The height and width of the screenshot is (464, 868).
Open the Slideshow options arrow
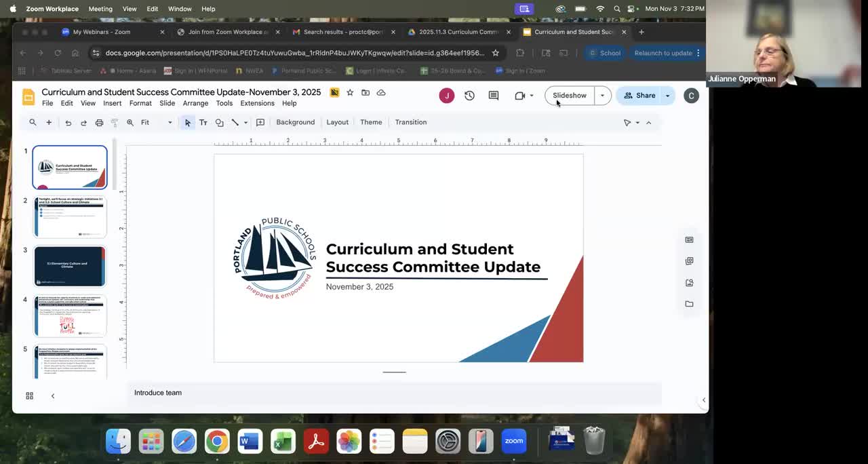(601, 95)
